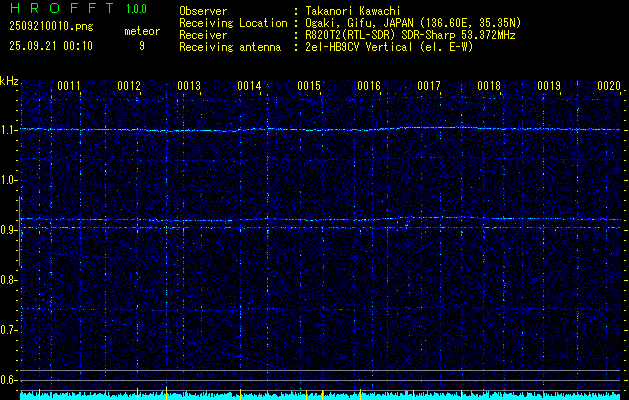Click the bright signal trace at 1.1 kHz
Image resolution: width=629 pixels, height=400 pixels.
tap(320, 130)
